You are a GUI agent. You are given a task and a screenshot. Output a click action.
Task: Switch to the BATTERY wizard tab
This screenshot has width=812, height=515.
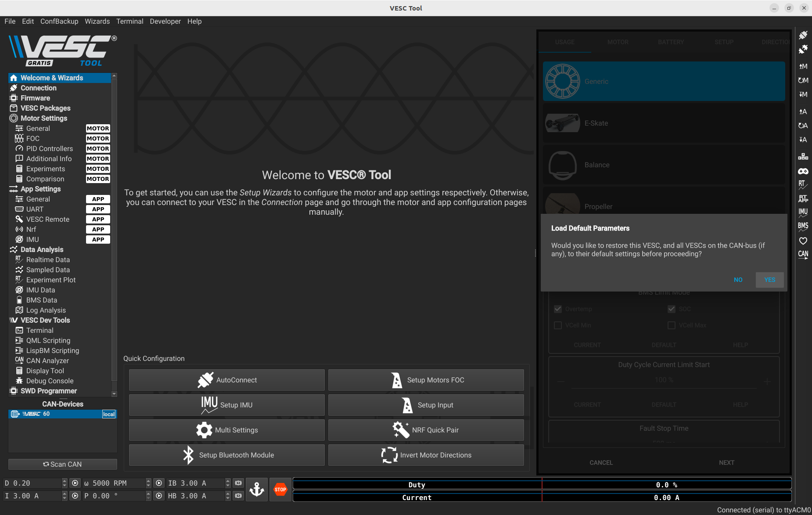(x=671, y=42)
